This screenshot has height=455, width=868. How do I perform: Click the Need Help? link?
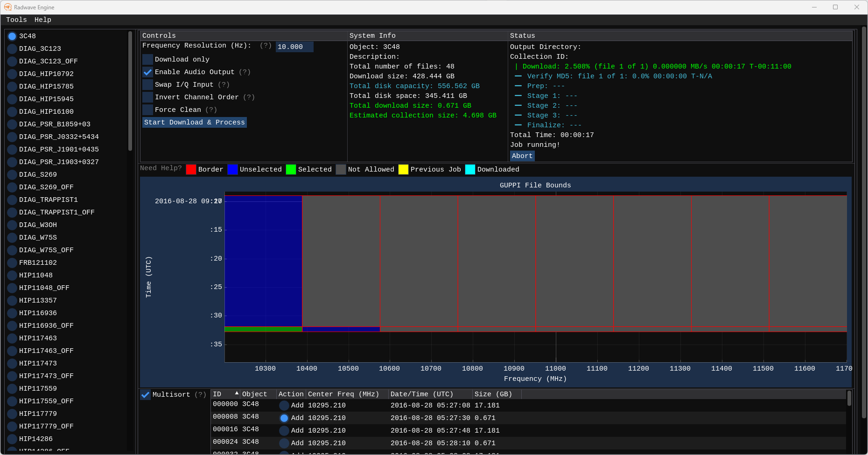tap(161, 168)
